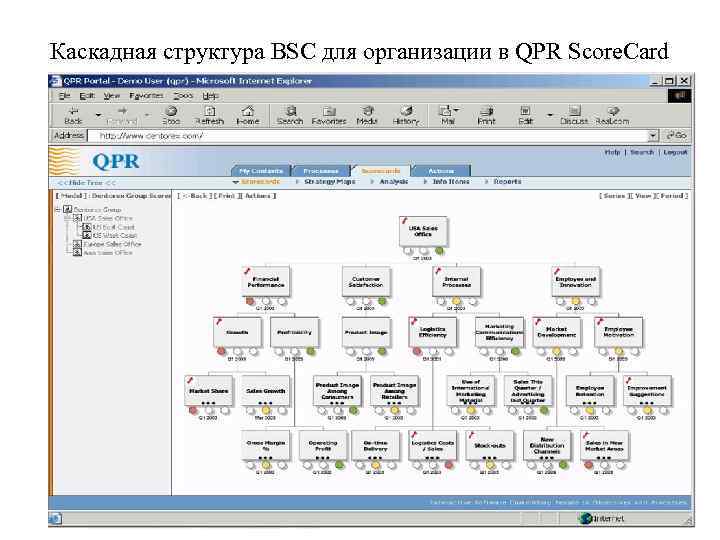The image size is (720, 540).
Task: Click the US East Coast tree icon
Action: pyautogui.click(x=87, y=227)
